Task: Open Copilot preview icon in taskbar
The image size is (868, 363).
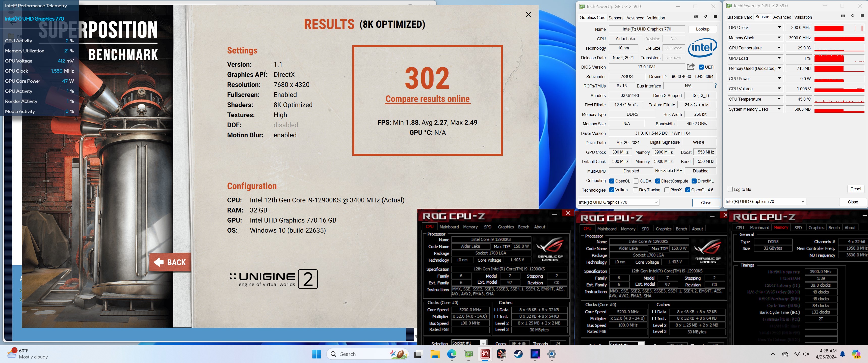Action: click(x=856, y=354)
